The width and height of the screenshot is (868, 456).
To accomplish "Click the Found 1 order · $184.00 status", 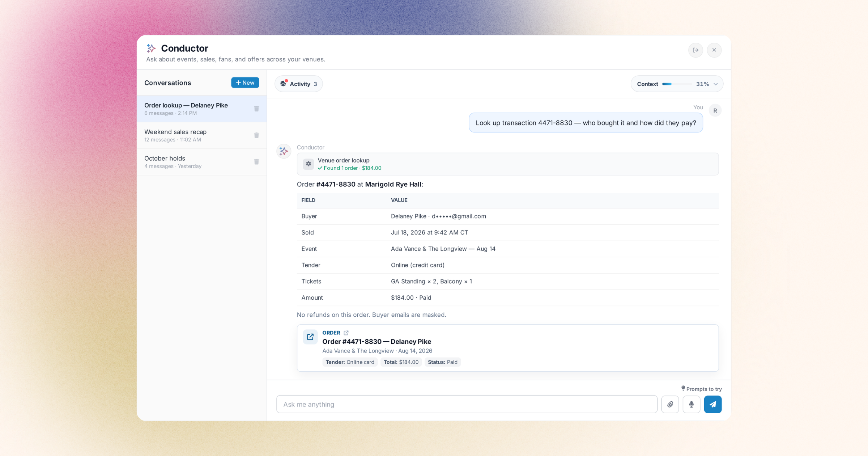I will (349, 168).
